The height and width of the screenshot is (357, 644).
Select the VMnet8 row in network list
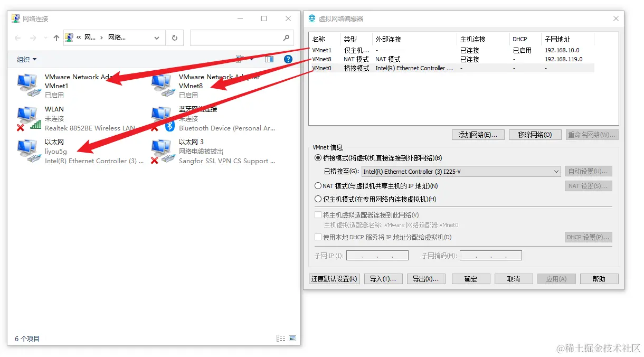pos(452,59)
